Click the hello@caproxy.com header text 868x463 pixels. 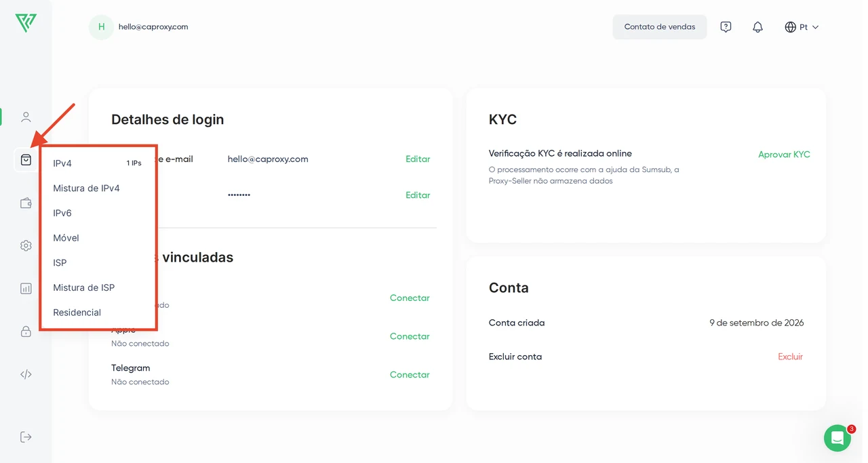coord(153,27)
